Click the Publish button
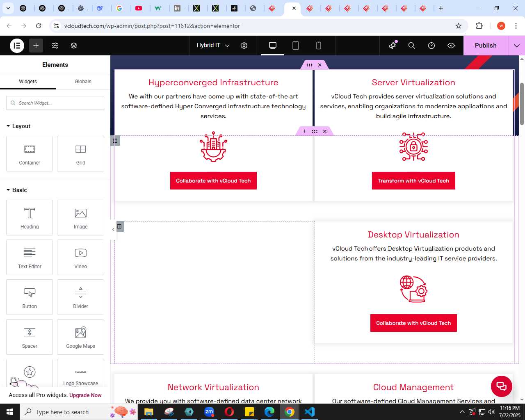 click(486, 46)
